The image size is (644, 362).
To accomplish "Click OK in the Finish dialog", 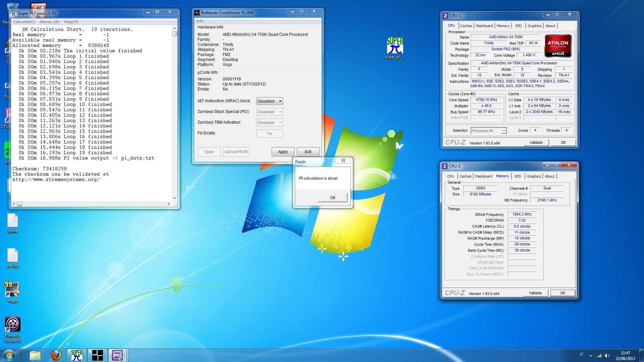I will point(333,198).
